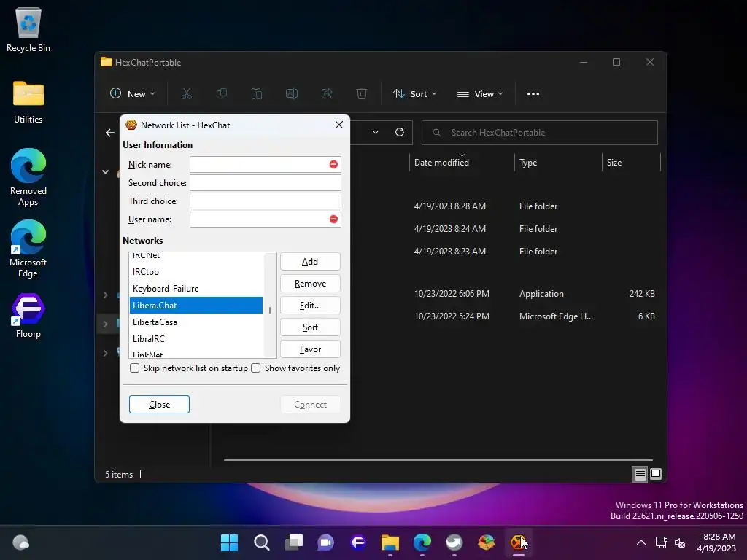Open Microsoft Edge from the taskbar
This screenshot has height=560, width=747.
pos(422,542)
